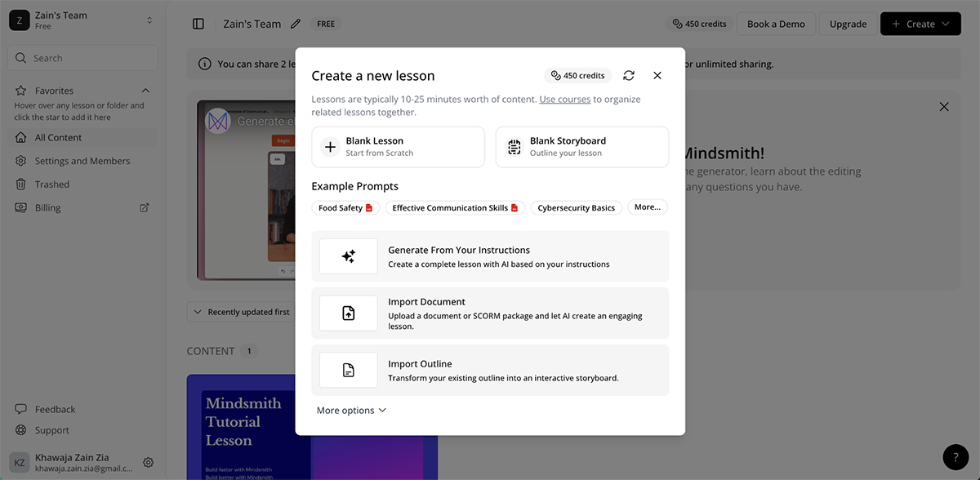
Task: Click the Use courses link
Action: click(x=566, y=98)
